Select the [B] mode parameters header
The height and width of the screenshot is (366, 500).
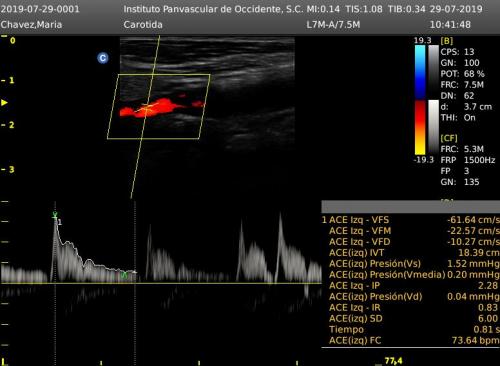pyautogui.click(x=447, y=41)
